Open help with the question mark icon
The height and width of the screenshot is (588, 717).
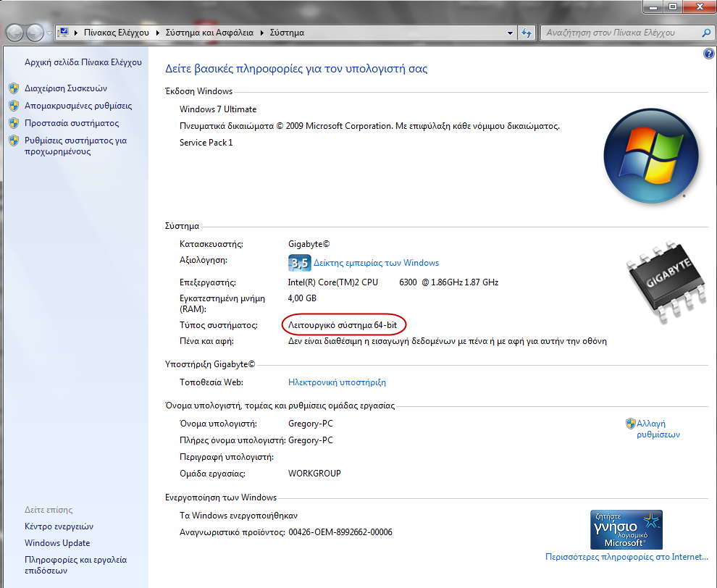click(x=708, y=54)
